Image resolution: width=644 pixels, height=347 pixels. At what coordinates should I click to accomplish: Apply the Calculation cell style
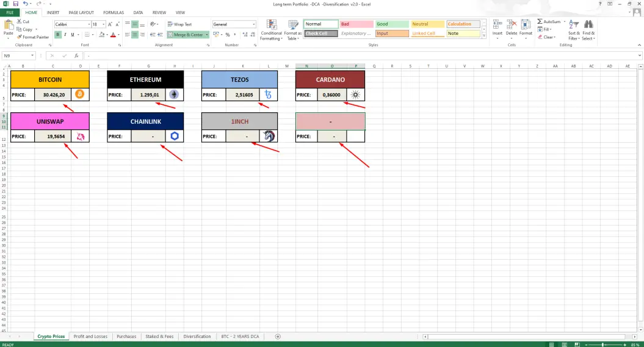point(463,24)
